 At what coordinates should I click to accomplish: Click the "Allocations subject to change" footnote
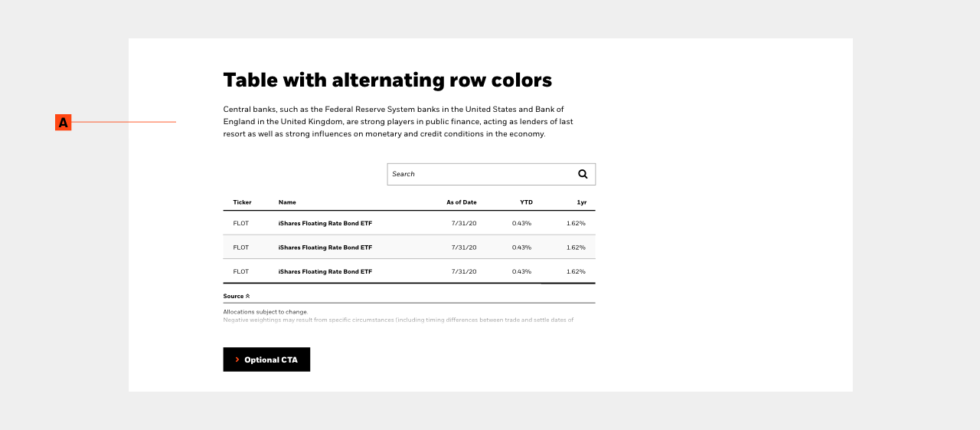click(x=266, y=312)
